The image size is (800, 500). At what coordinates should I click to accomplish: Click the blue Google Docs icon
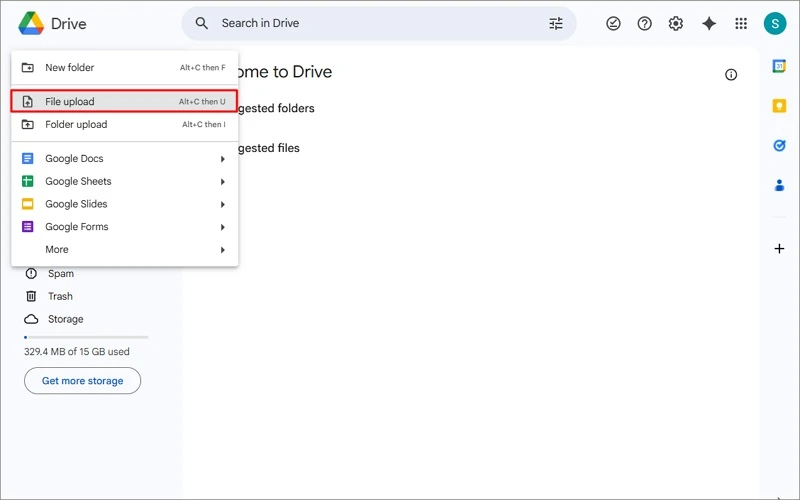click(28, 159)
